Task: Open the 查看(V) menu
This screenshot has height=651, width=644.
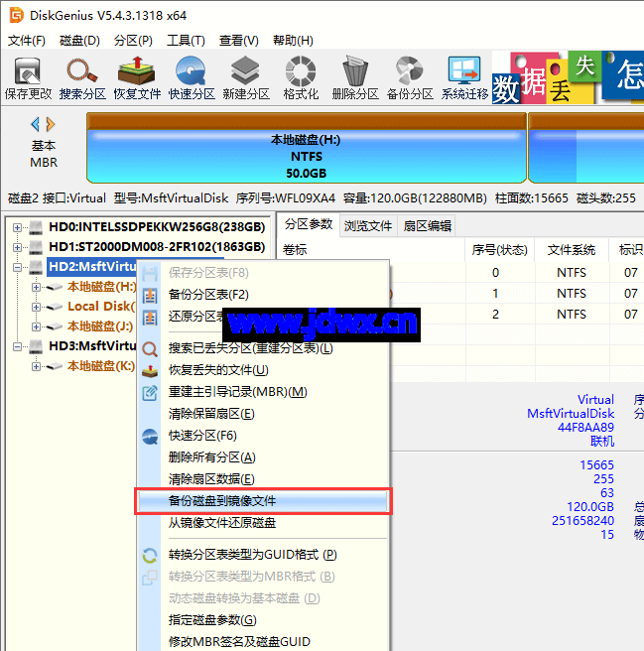Action: 239,41
